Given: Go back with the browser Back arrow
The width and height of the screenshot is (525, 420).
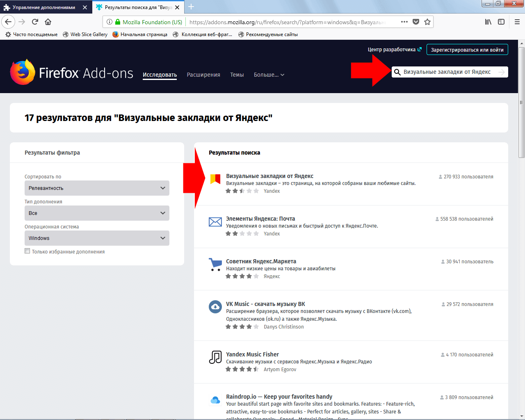Looking at the screenshot, I should click(x=8, y=22).
